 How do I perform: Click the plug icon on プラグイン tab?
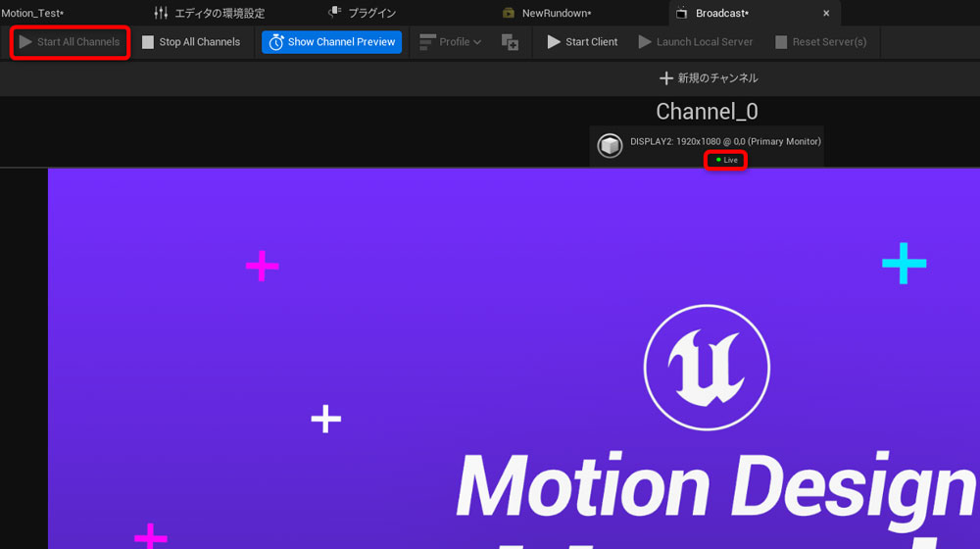pos(335,12)
